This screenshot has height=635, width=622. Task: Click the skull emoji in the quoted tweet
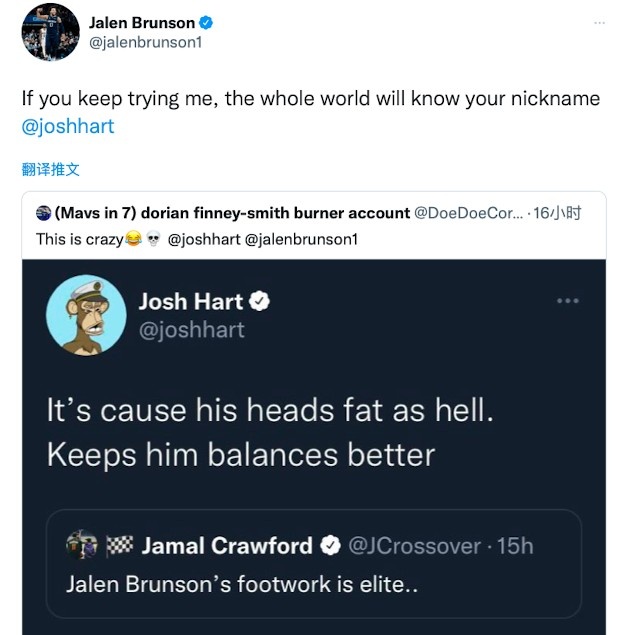[x=153, y=239]
